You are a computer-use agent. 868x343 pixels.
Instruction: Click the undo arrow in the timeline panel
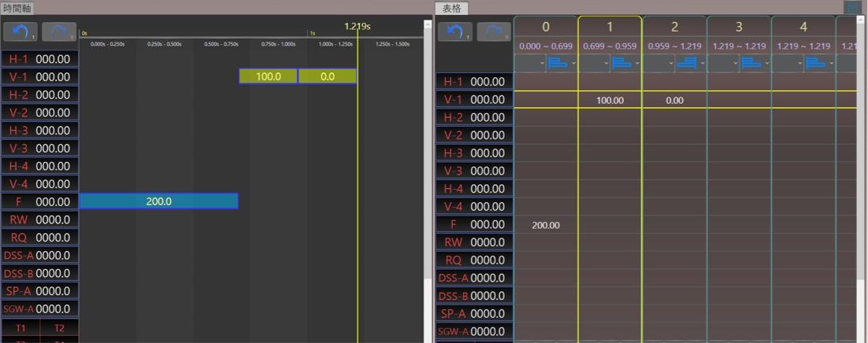coord(20,32)
